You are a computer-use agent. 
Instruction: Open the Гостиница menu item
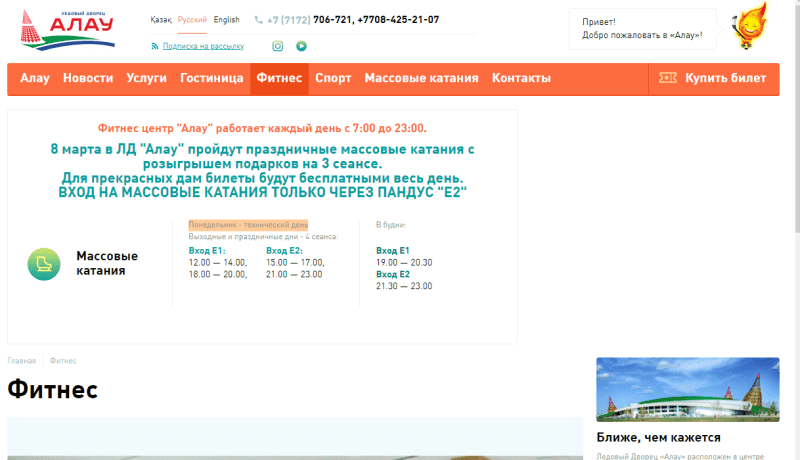pos(212,78)
